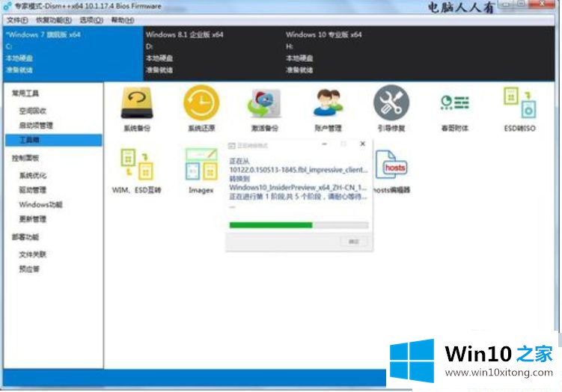Select Windows功能 in the sidebar
Viewport: 562px width, 392px height.
tap(40, 204)
